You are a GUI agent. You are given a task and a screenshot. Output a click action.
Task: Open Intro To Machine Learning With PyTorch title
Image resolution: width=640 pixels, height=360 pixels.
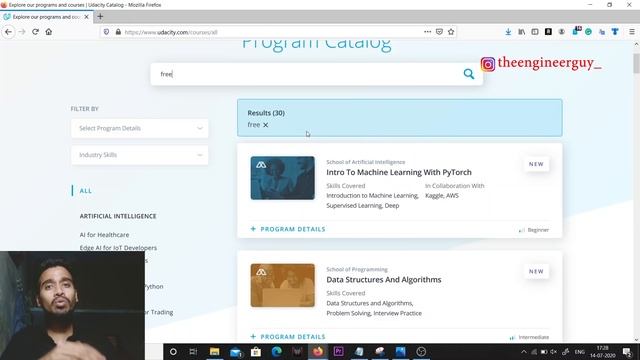(399, 172)
